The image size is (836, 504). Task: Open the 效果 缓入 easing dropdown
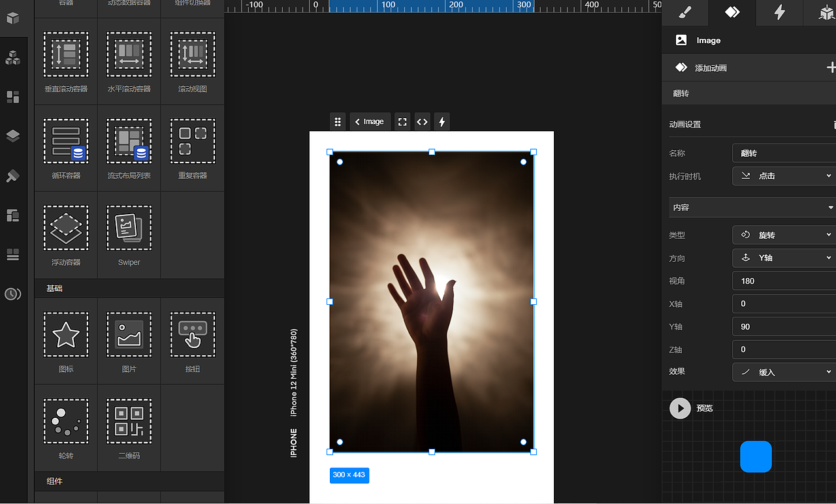(784, 372)
